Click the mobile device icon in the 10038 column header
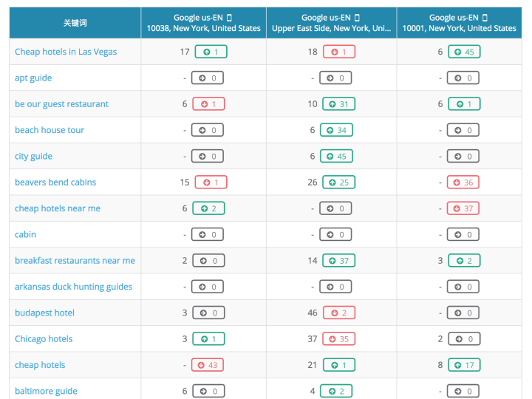Screen dimensions: 532x399 point(229,18)
